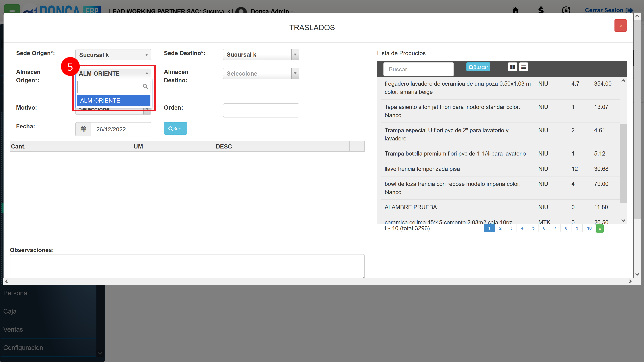Collapse the Almacen Origen dropdown
Viewport: 644px width, 362px height.
click(x=113, y=73)
